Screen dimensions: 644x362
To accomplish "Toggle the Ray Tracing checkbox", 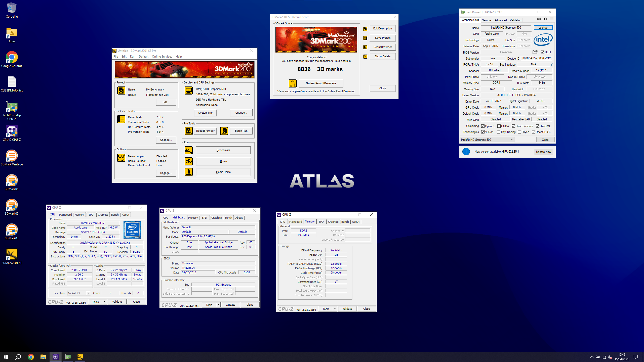I will 499,132.
